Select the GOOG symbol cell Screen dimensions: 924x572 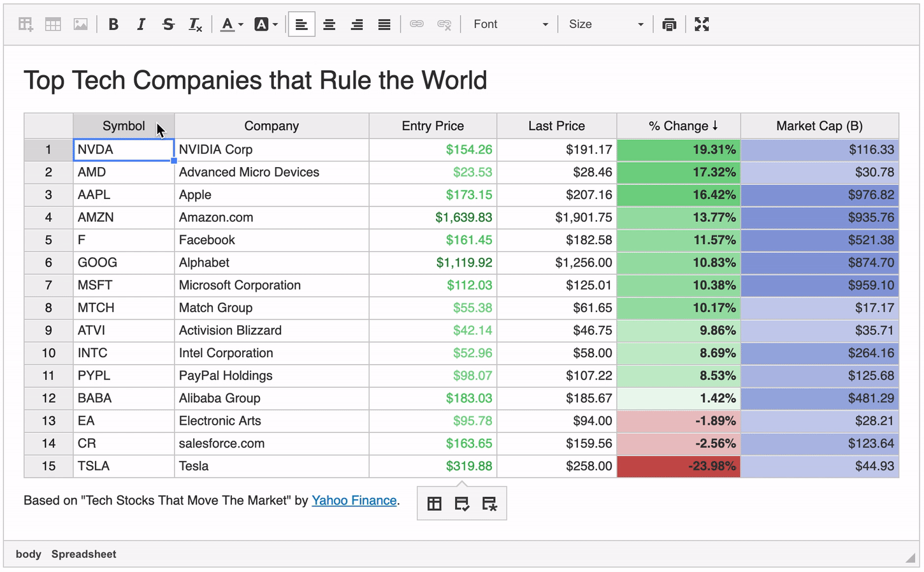click(x=124, y=263)
